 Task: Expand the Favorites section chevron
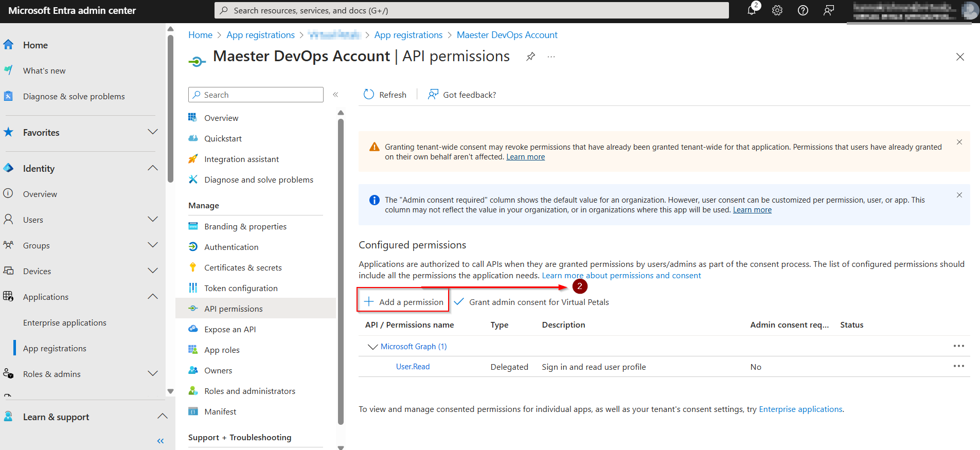pos(153,132)
